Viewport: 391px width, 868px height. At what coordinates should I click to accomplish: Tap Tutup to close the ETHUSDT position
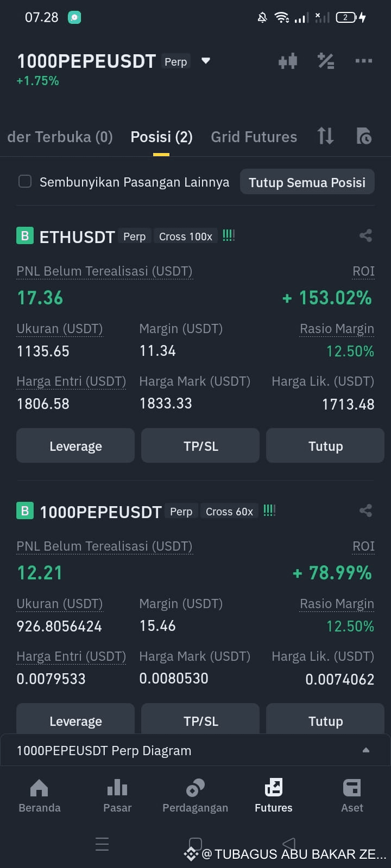pos(325,446)
